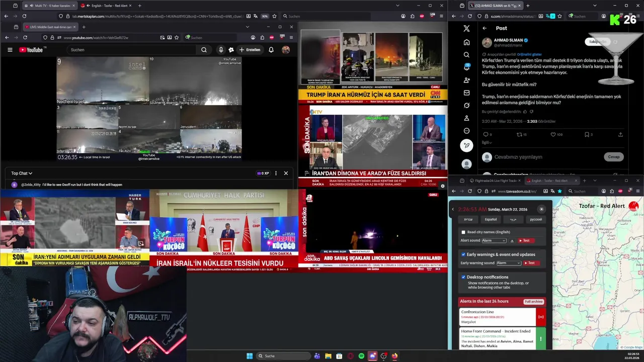Click the YouTube logo
The width and height of the screenshot is (644, 362).
pyautogui.click(x=31, y=50)
